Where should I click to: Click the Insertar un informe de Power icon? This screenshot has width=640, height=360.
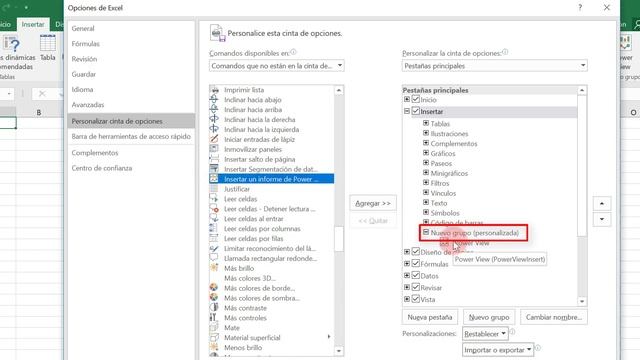click(x=214, y=179)
